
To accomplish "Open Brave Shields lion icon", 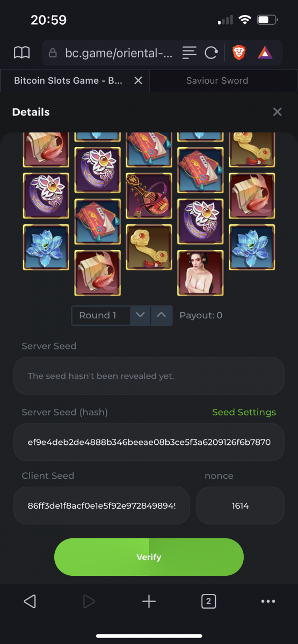I will click(x=238, y=52).
